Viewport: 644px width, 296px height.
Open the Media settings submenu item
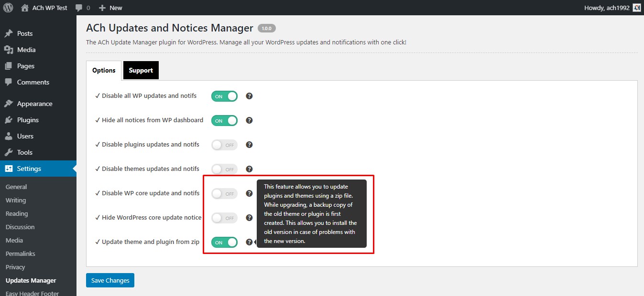[14, 241]
